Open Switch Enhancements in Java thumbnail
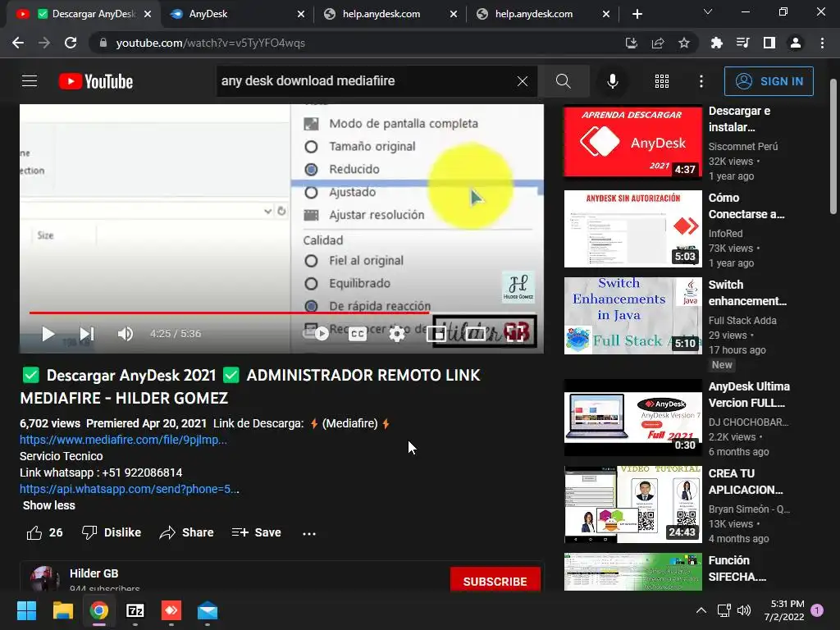The image size is (840, 630). [632, 316]
